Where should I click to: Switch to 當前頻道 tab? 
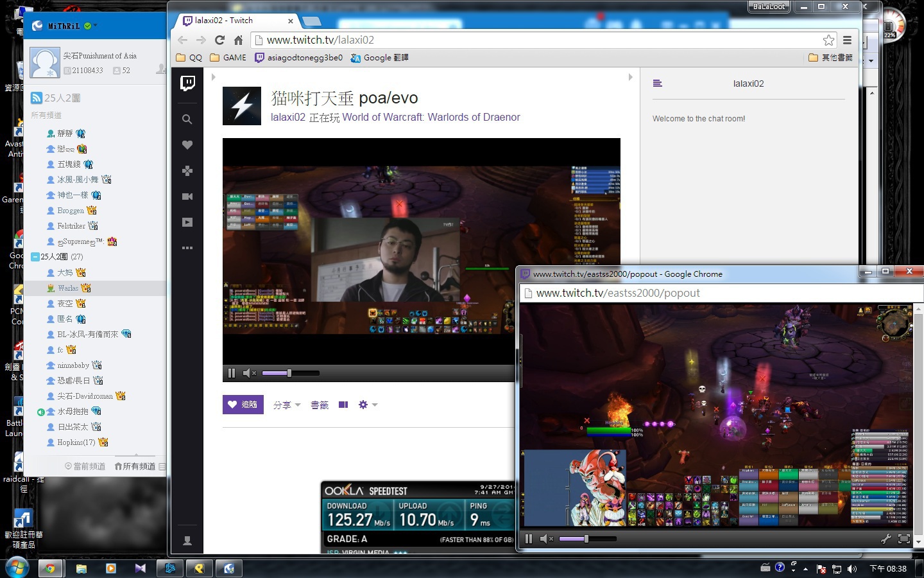pos(85,466)
